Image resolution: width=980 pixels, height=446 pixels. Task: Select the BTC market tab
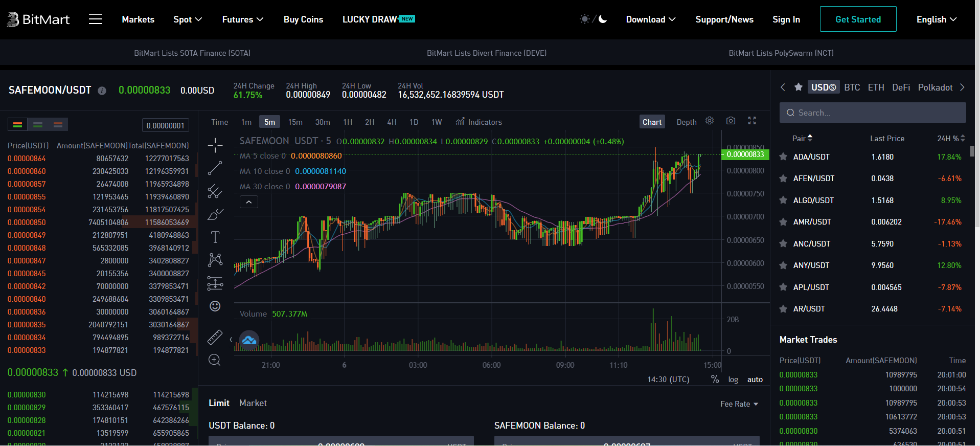click(852, 87)
